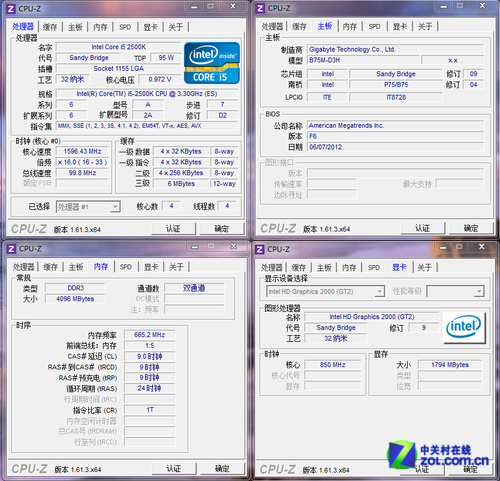Viewport: 500px width, 481px height.
Task: Click the CPU-Z icon in the memory window title bar
Action: [x=11, y=249]
